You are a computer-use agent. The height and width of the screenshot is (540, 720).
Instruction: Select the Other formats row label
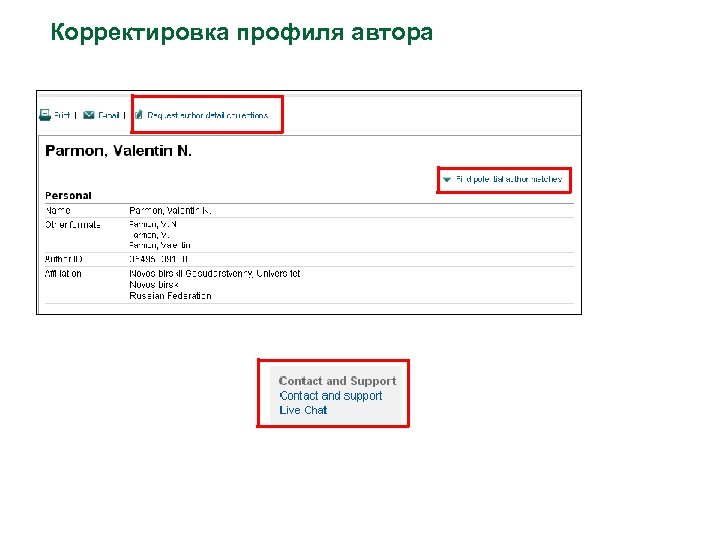coord(73,225)
